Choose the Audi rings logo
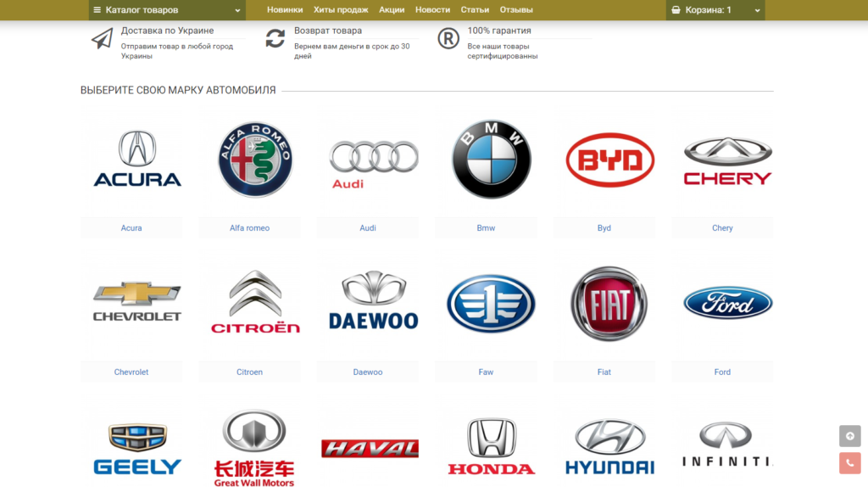The image size is (868, 487). 374,164
